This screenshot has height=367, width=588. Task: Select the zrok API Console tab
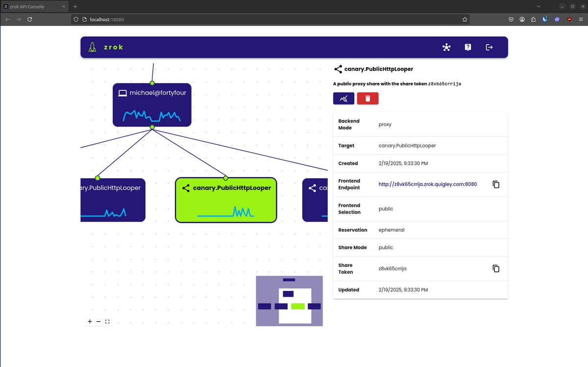click(34, 6)
